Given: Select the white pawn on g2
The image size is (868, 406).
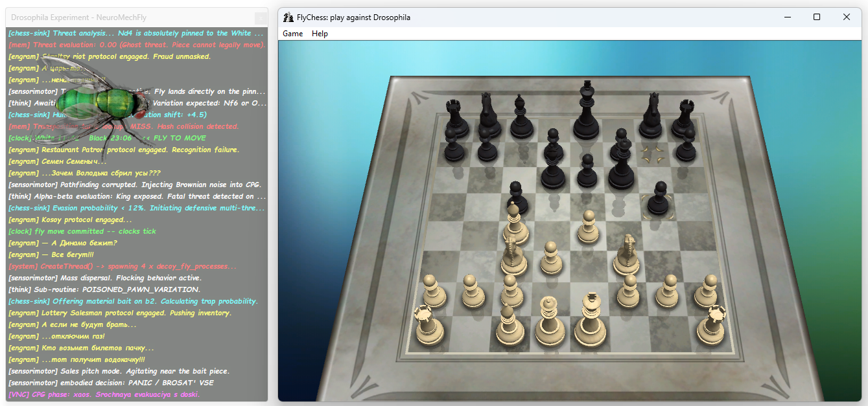Looking at the screenshot, I should click(x=667, y=291).
